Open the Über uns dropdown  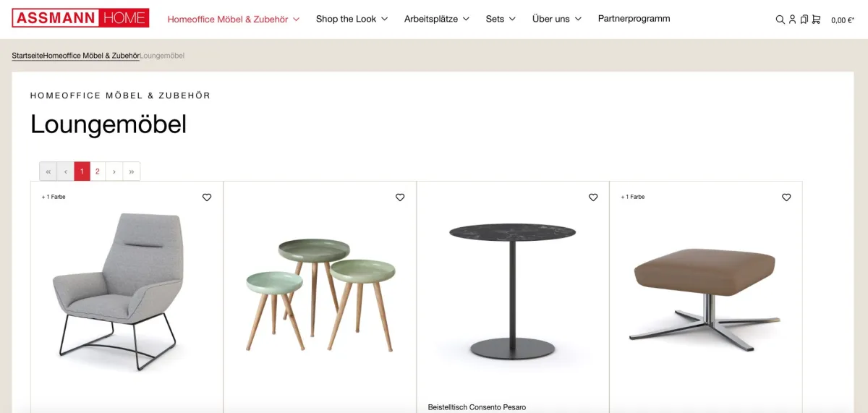coord(557,19)
